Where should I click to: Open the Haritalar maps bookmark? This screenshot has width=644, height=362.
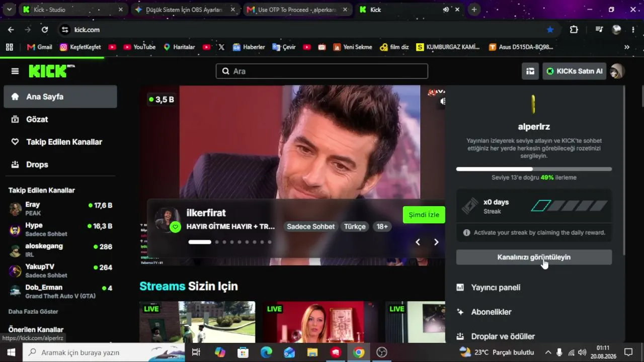pyautogui.click(x=179, y=47)
